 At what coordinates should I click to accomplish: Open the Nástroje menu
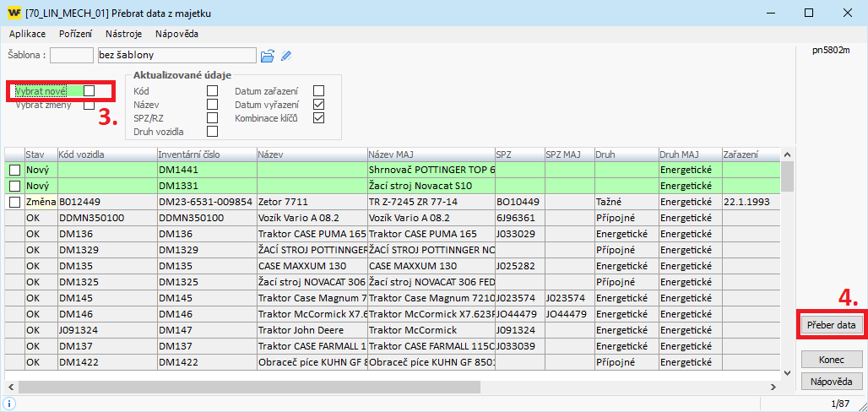[x=124, y=34]
